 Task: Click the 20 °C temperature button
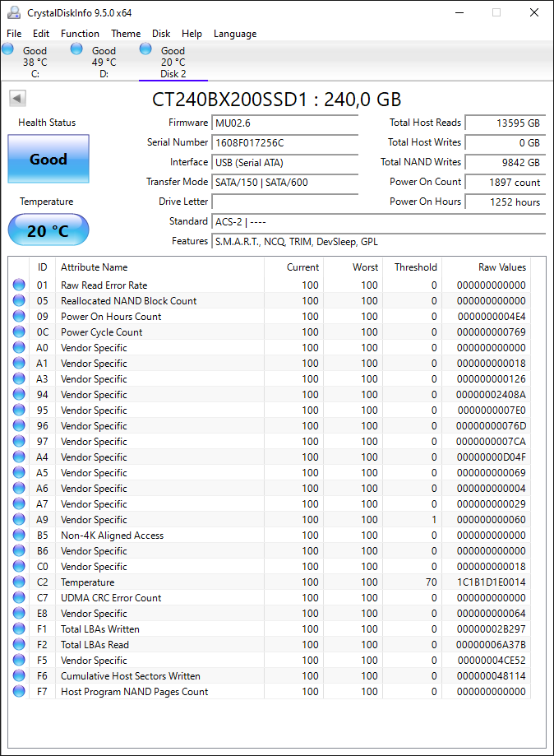click(x=48, y=230)
